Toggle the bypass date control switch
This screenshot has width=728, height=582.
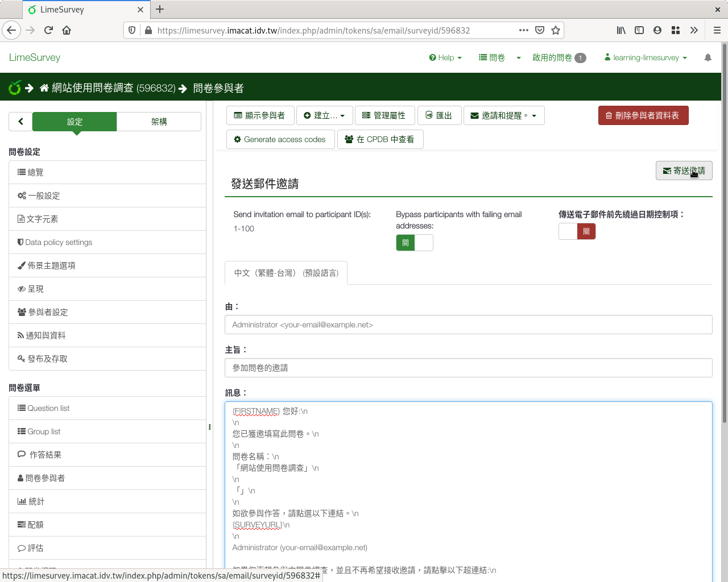pos(577,231)
